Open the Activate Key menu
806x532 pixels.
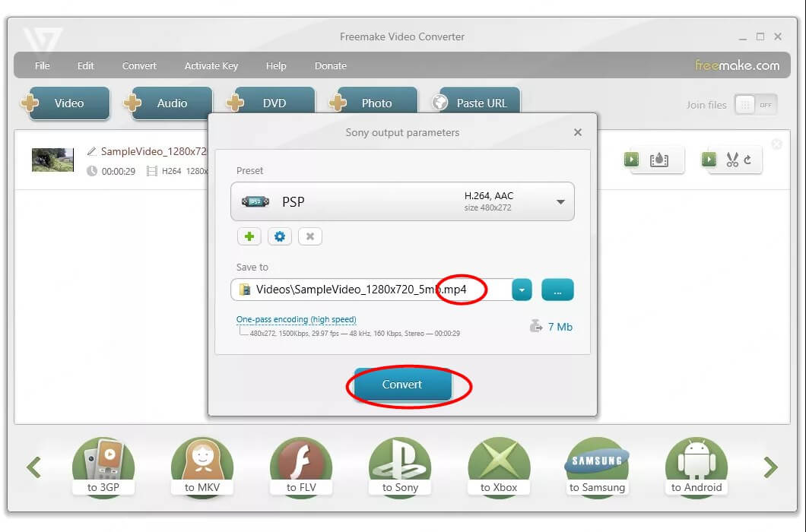point(211,66)
